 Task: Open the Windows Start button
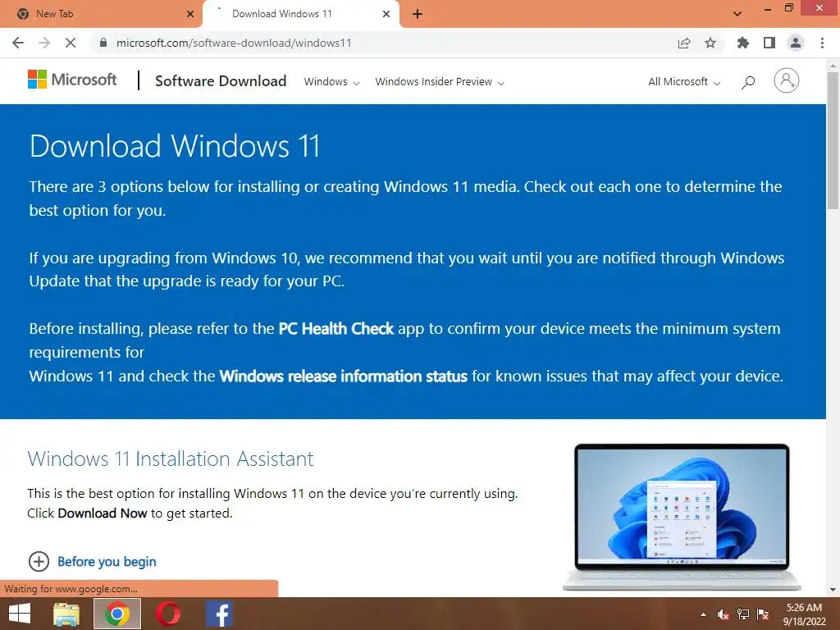click(20, 614)
